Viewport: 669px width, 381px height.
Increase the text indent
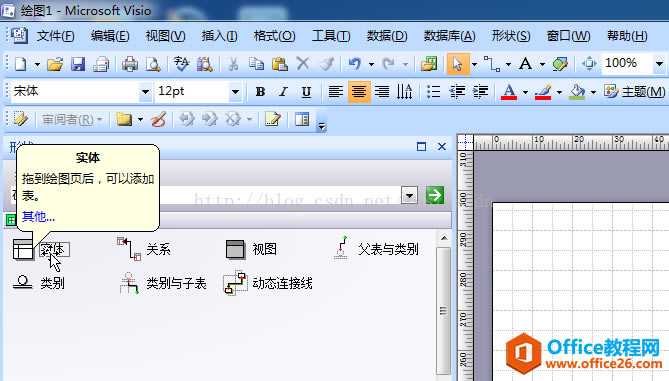click(x=480, y=92)
